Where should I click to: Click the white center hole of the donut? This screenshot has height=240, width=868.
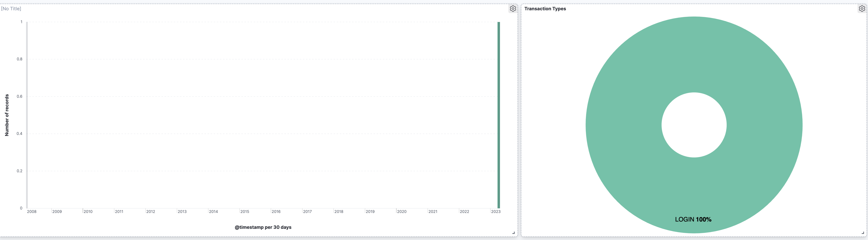coord(694,125)
